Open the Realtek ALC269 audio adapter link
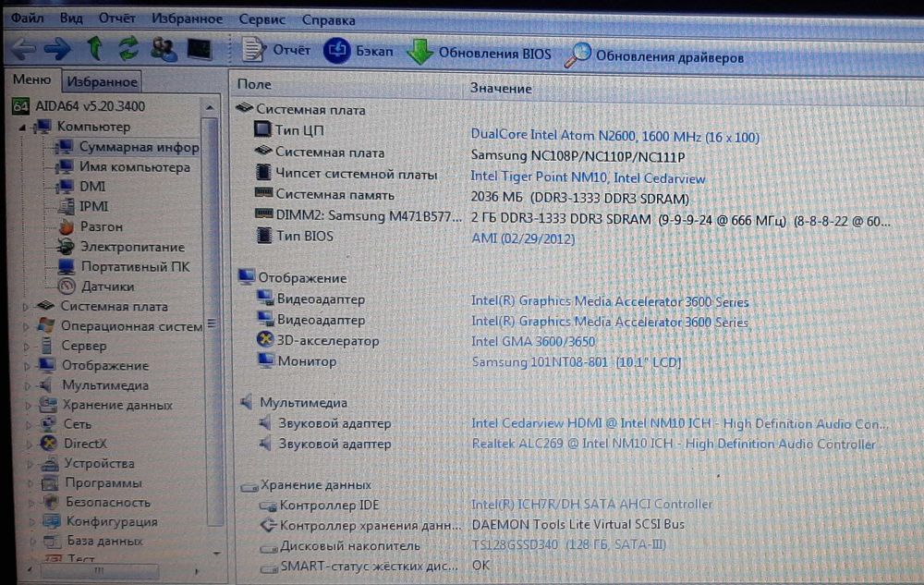The width and height of the screenshot is (924, 585). [x=674, y=444]
